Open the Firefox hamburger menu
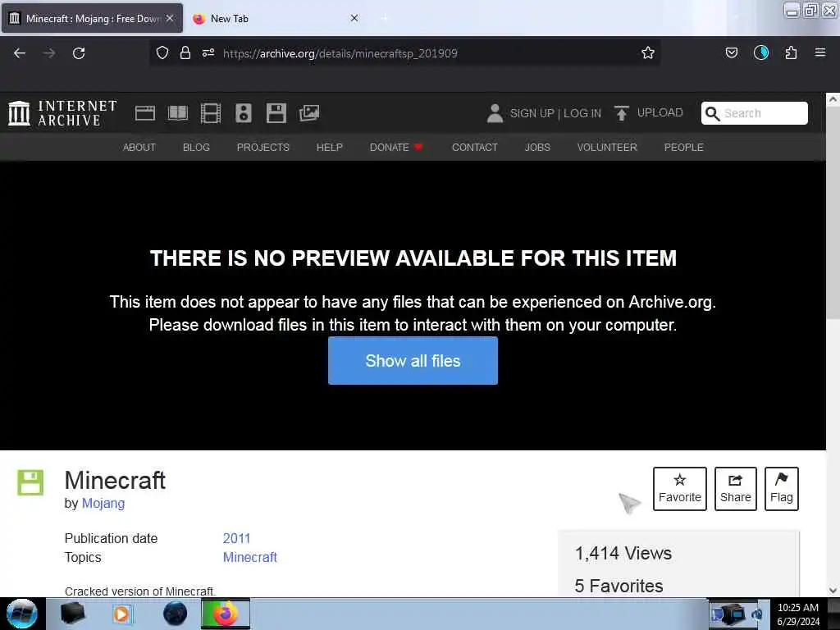 pos(820,52)
